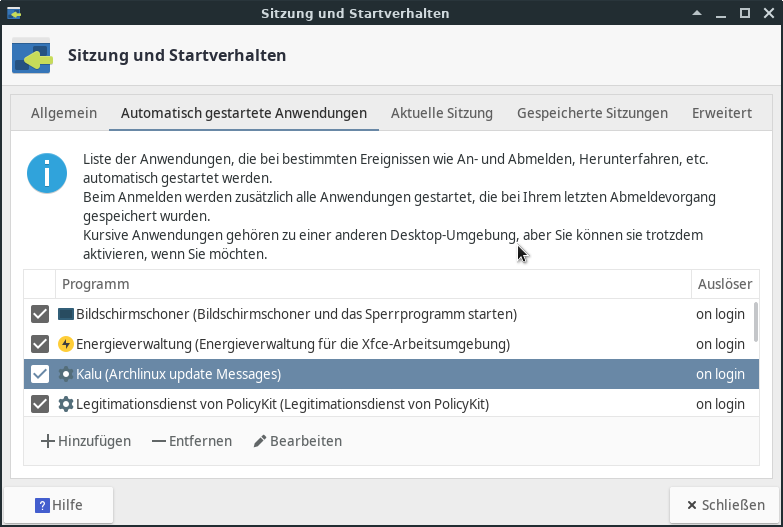Go to Gespeicherte Sitzungen tab
Viewport: 783px width, 527px height.
pos(592,113)
